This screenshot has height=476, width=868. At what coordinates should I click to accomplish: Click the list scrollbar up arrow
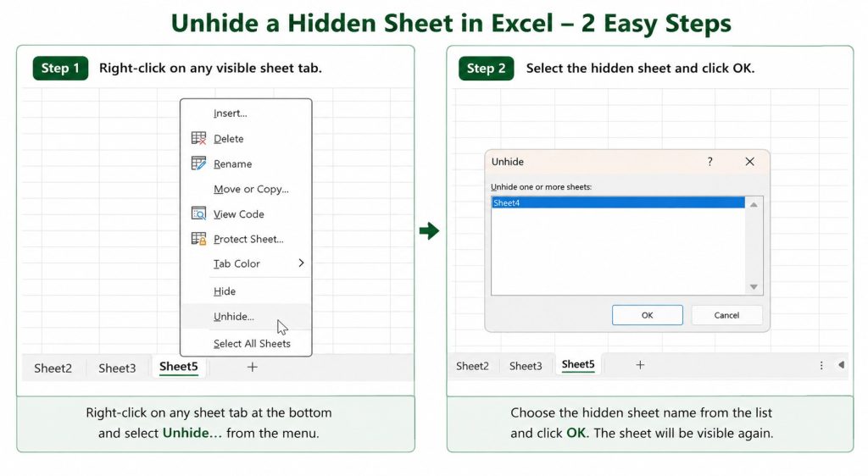(754, 205)
